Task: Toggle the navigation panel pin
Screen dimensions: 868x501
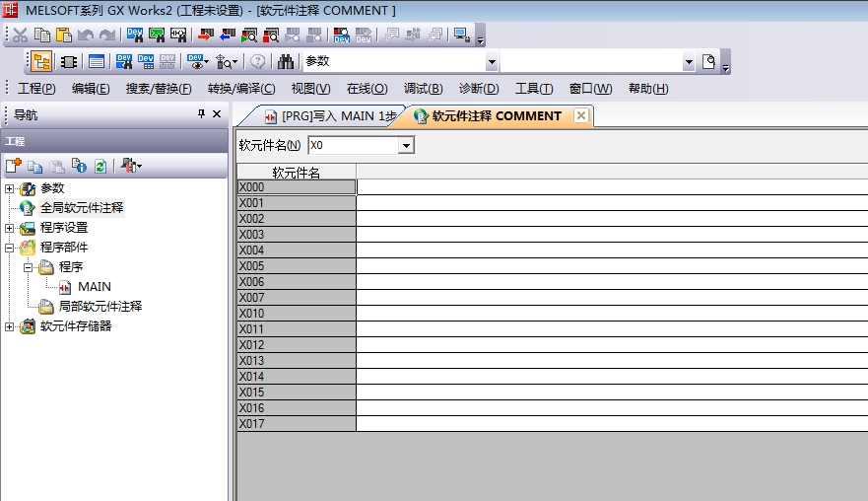Action: pyautogui.click(x=202, y=114)
